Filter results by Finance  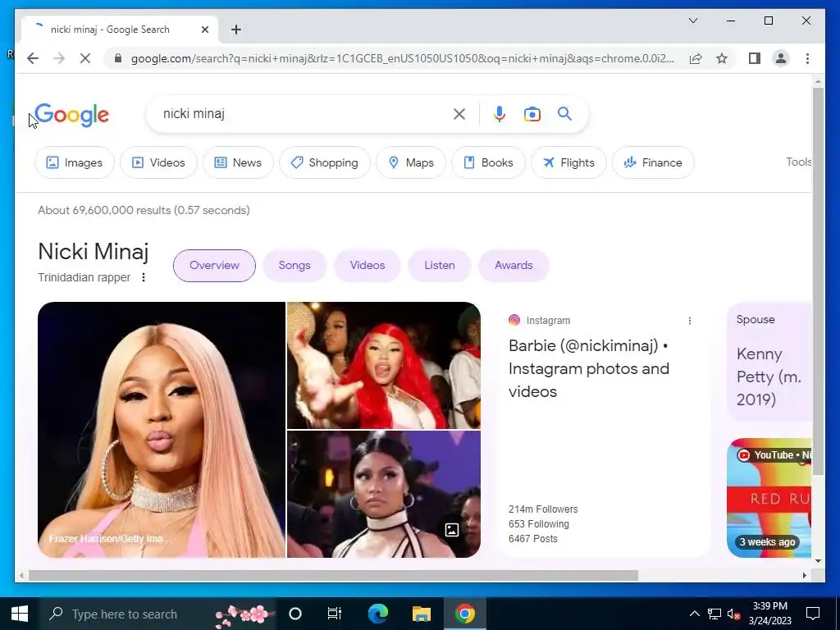click(653, 162)
